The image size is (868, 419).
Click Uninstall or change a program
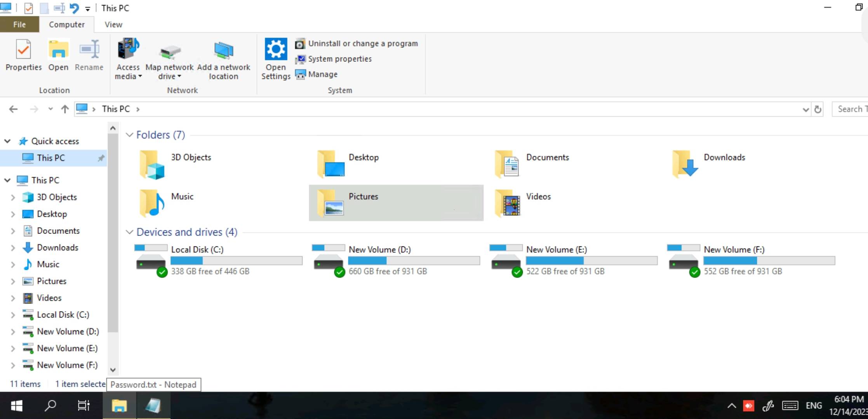pos(357,44)
